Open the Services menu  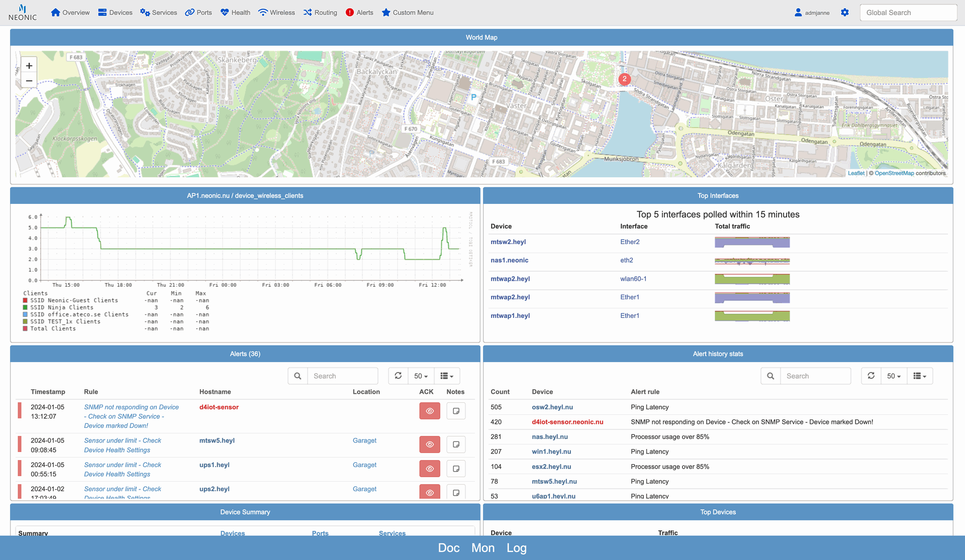pyautogui.click(x=158, y=13)
